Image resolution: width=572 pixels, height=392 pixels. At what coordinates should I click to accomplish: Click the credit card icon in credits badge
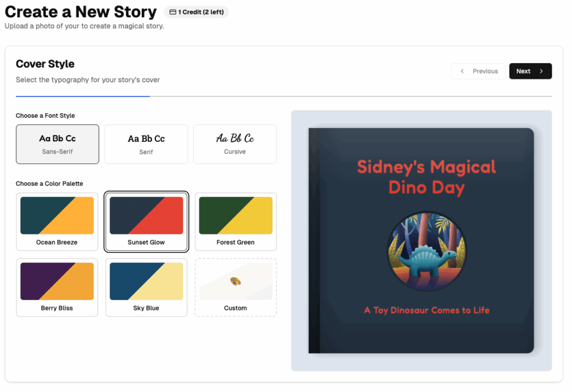click(x=173, y=12)
